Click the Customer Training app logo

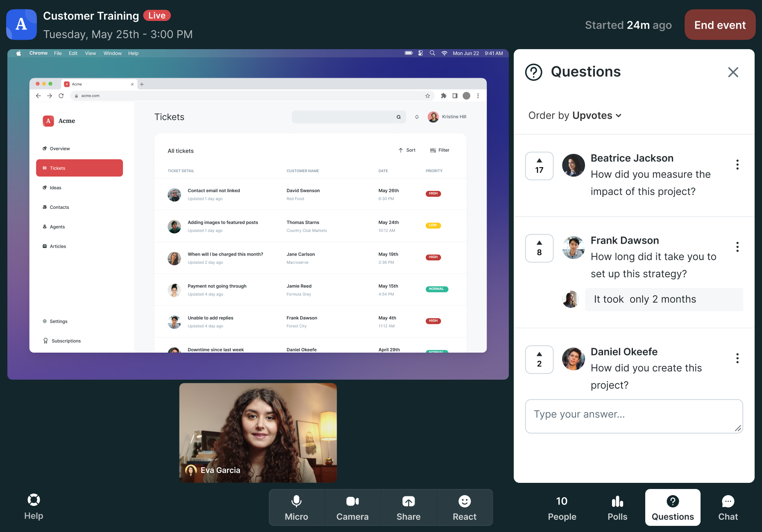[x=21, y=25]
